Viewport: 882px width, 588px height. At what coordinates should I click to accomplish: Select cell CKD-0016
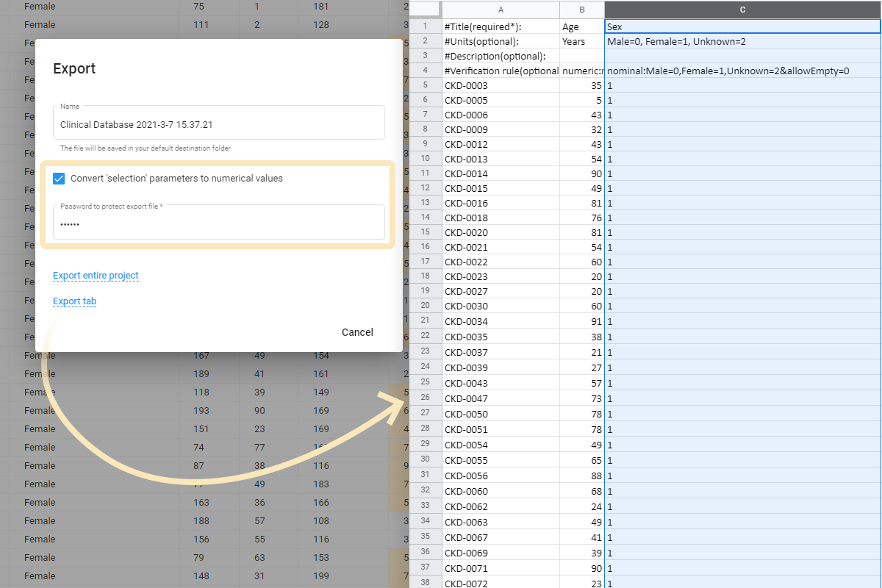click(x=501, y=203)
